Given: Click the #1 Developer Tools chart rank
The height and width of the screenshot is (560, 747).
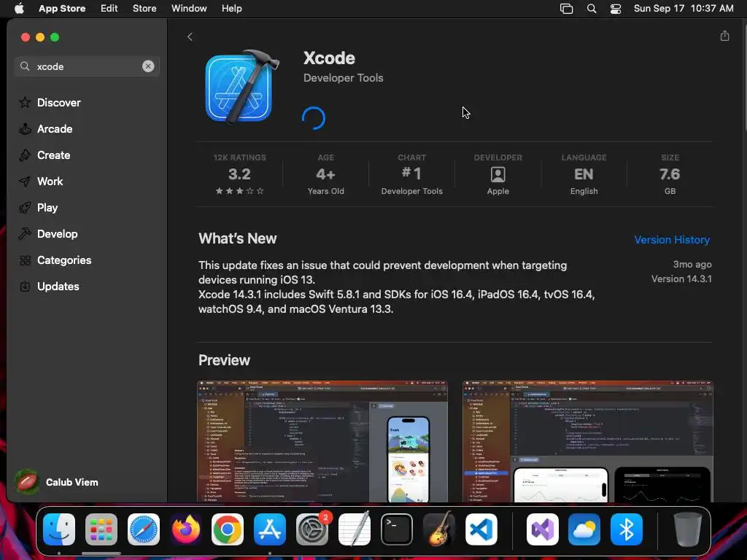Looking at the screenshot, I should pyautogui.click(x=411, y=174).
